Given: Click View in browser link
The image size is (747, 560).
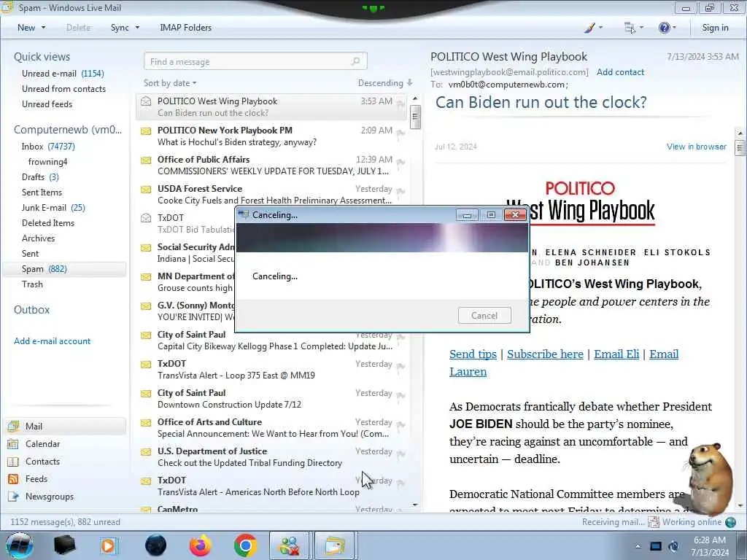Looking at the screenshot, I should pyautogui.click(x=697, y=147).
